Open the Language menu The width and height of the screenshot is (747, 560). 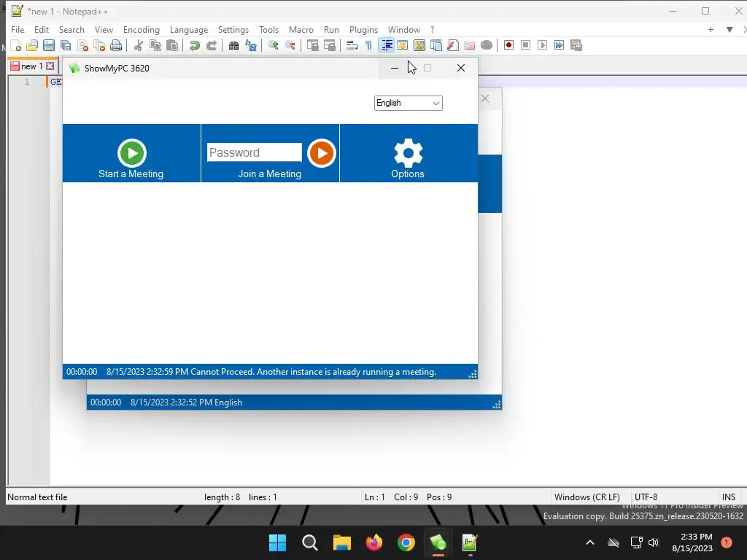189,29
